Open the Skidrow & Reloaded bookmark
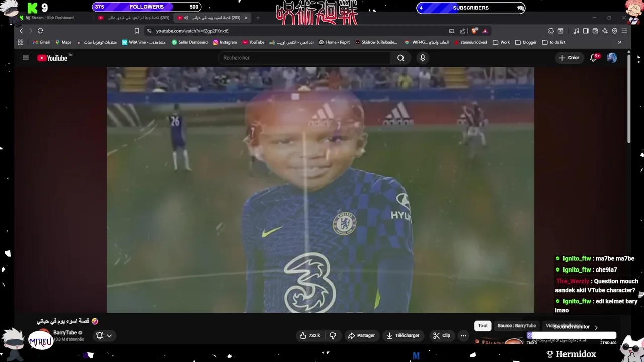644x362 pixels. click(376, 42)
